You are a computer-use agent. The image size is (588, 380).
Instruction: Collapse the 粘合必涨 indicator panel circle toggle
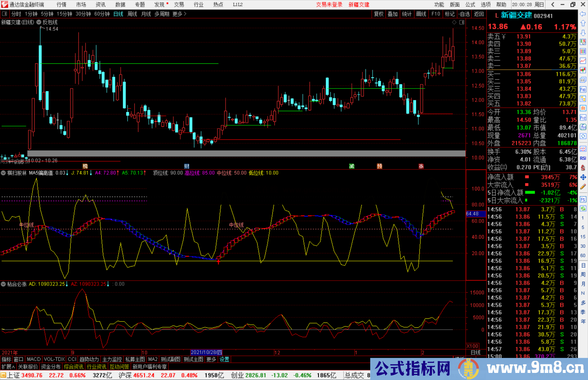(3, 284)
